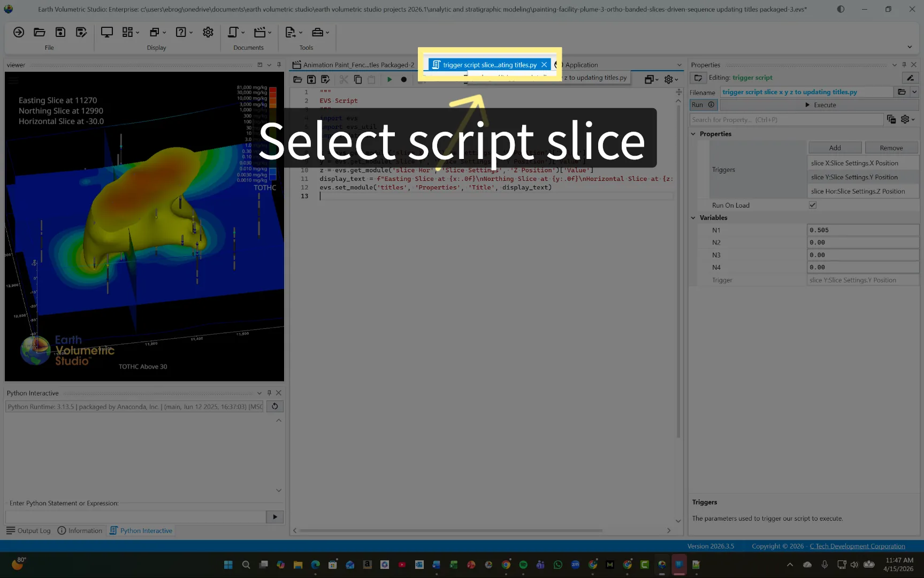Click the Search for Property field
The height and width of the screenshot is (578, 924).
point(786,120)
